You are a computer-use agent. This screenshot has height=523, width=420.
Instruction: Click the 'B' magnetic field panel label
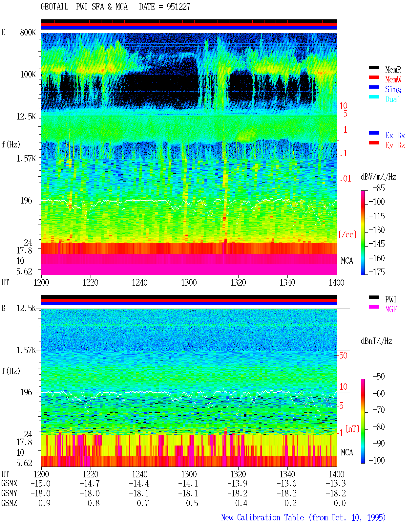pos(3,308)
